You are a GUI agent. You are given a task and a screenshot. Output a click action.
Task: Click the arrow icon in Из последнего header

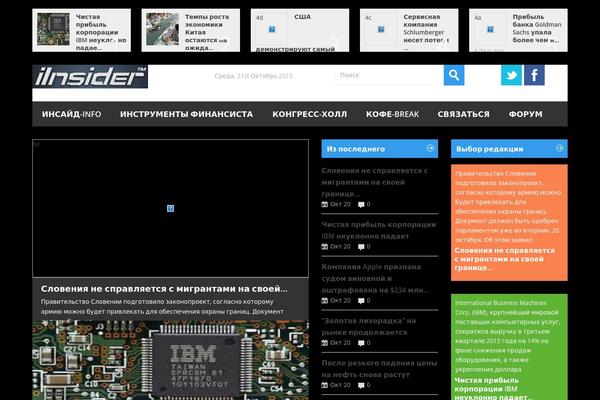[x=430, y=148]
